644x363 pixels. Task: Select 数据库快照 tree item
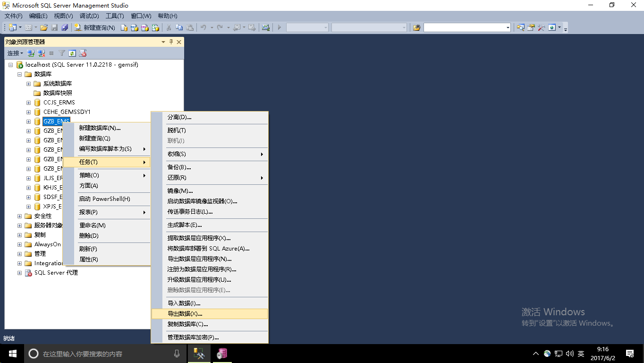58,93
